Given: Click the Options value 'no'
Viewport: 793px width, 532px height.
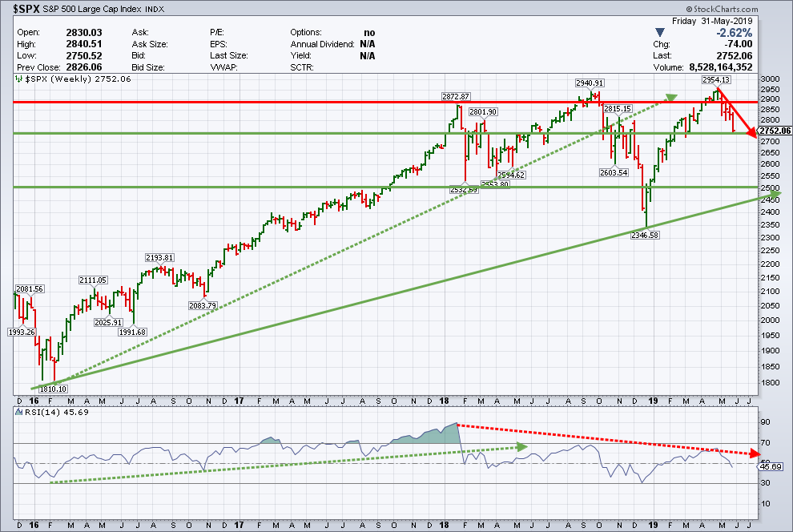Looking at the screenshot, I should (369, 32).
